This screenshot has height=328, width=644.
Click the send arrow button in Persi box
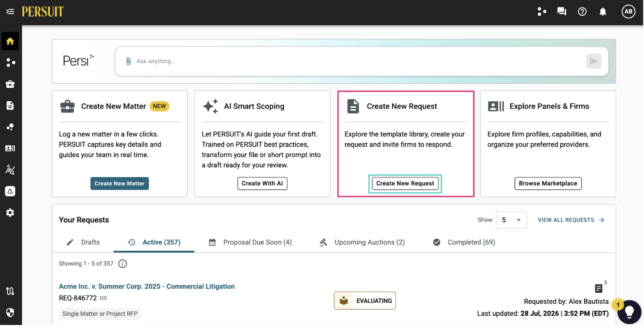click(594, 61)
